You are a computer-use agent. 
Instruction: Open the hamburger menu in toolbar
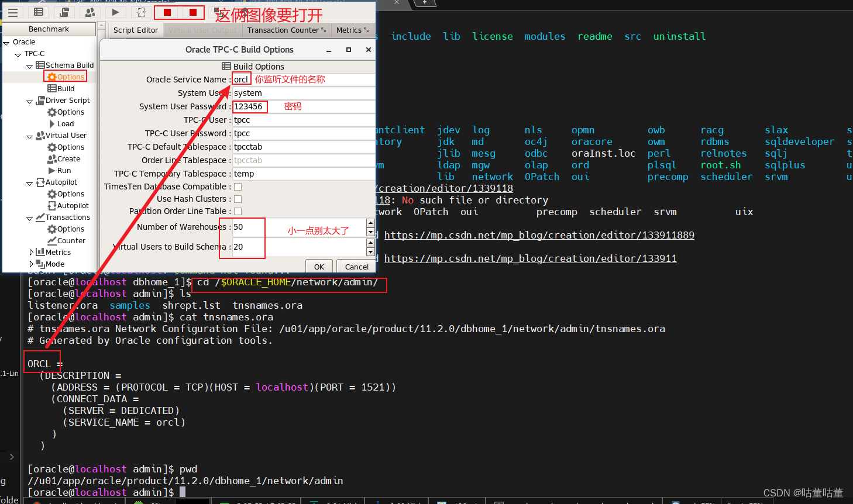(x=13, y=12)
